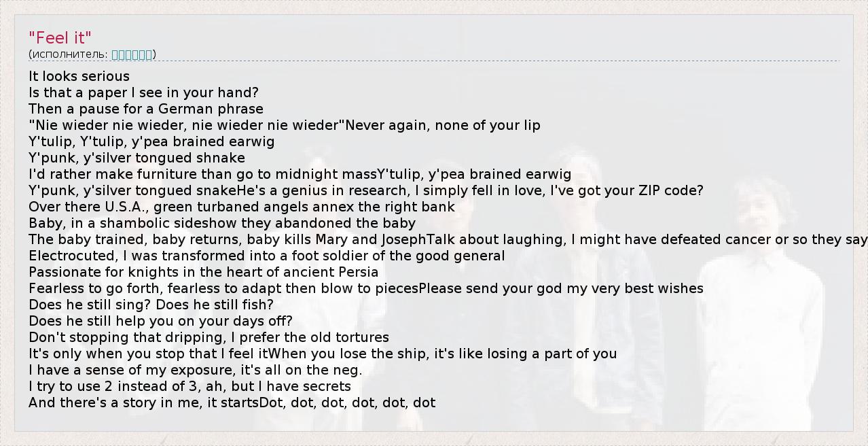Click the "It looks serious" lyric line

79,76
